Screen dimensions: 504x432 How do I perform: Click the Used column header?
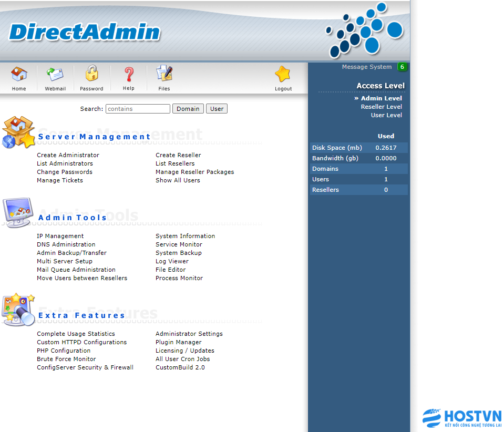(386, 136)
